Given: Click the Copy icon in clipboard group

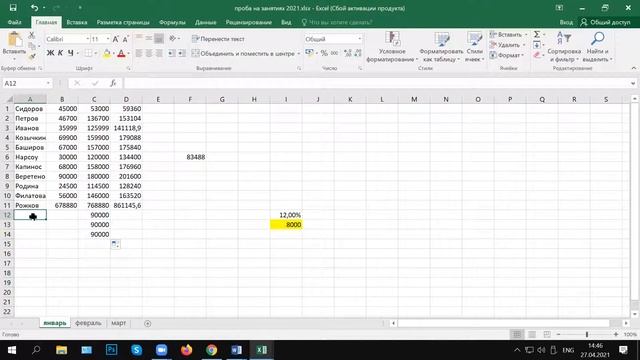Looking at the screenshot, I should point(32,46).
